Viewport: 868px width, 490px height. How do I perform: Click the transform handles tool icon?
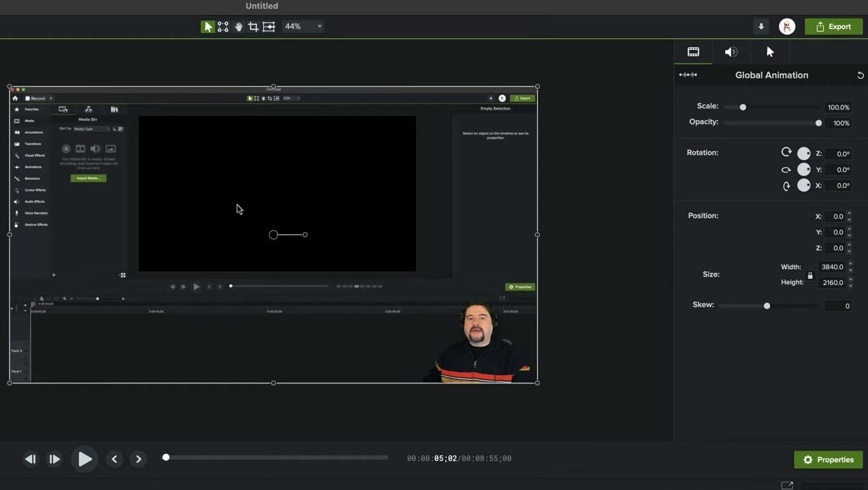222,26
